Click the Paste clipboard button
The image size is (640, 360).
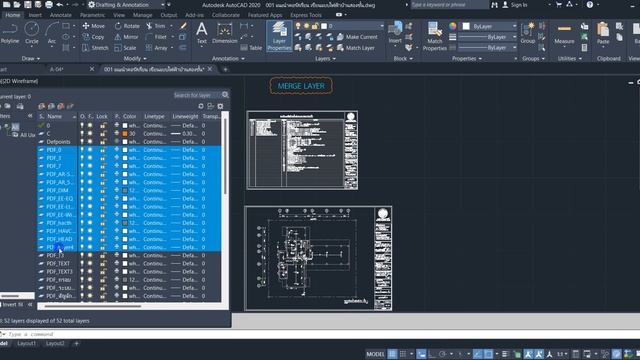click(603, 33)
